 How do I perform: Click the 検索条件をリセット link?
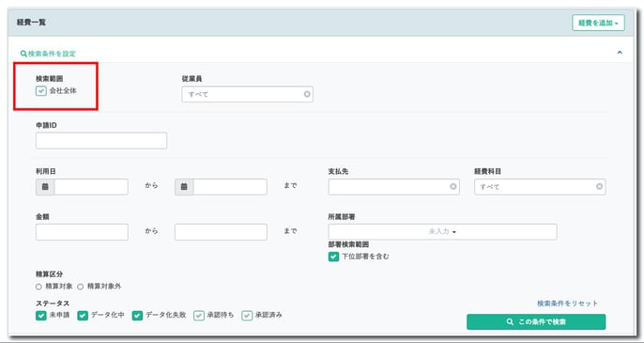(x=567, y=304)
